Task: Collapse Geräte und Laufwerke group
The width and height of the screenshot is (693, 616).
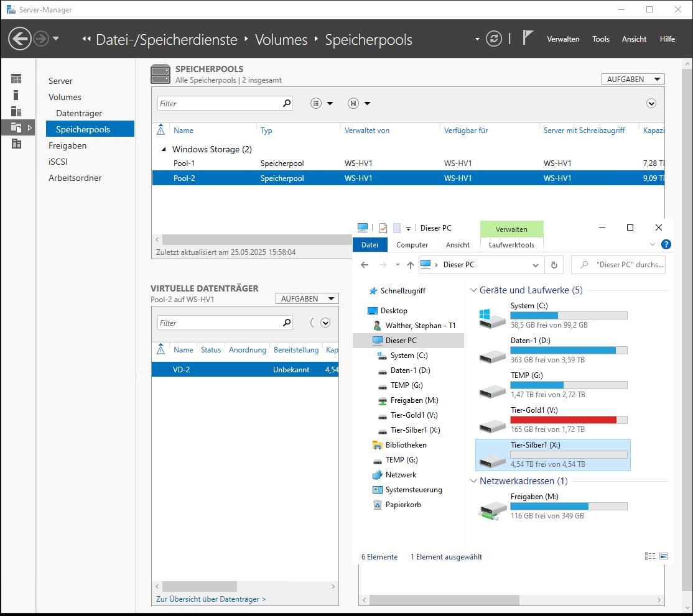Action: coord(473,290)
